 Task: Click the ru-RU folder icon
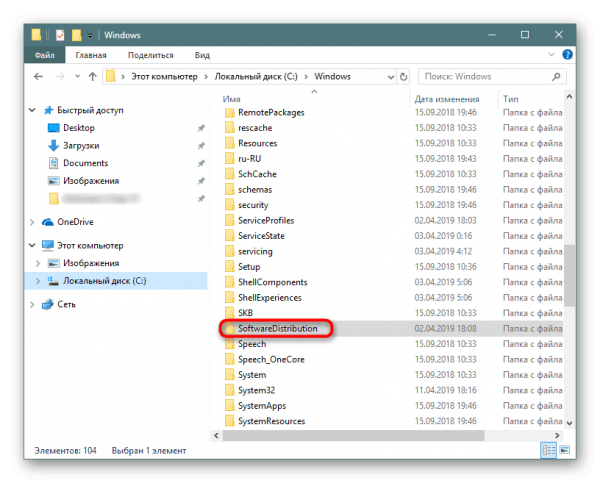(230, 159)
